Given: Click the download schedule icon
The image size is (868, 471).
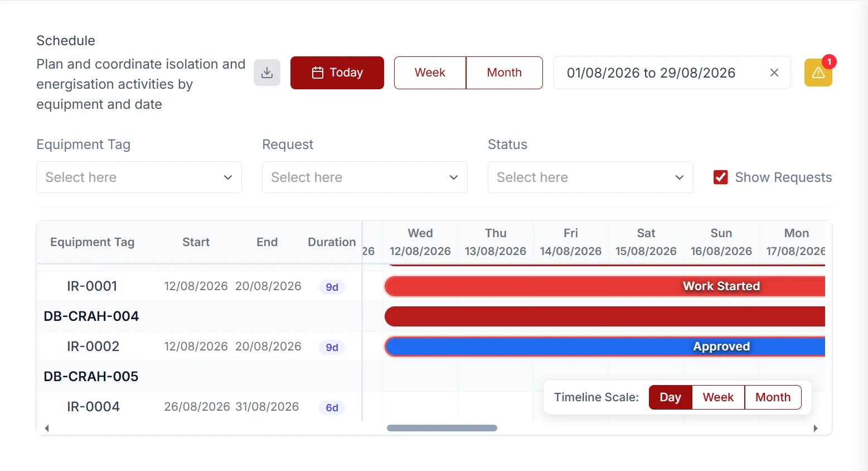Looking at the screenshot, I should coord(267,73).
